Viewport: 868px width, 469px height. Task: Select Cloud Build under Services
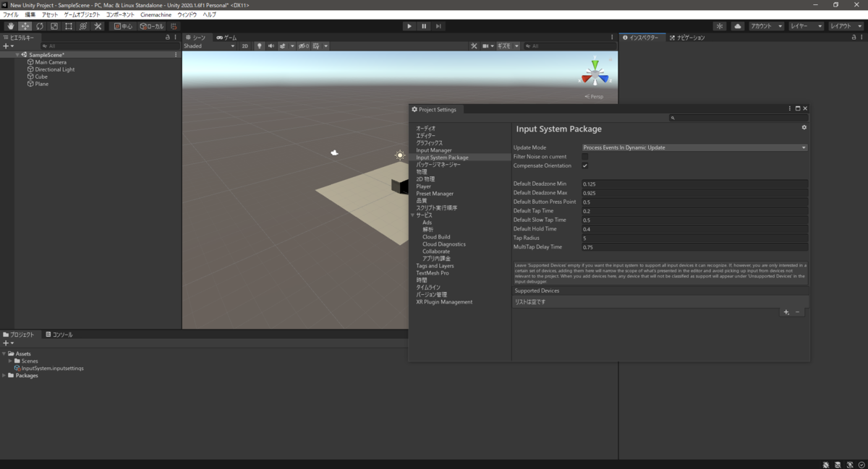coord(436,237)
